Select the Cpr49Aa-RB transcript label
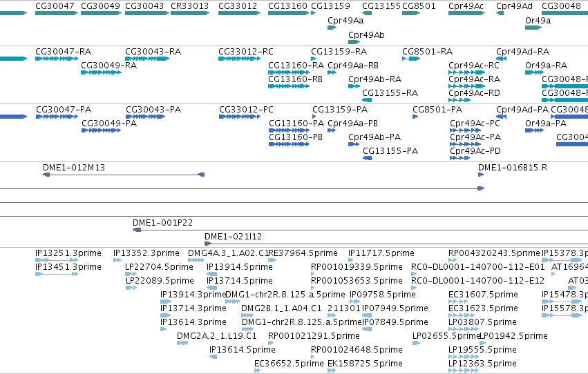 tap(353, 66)
